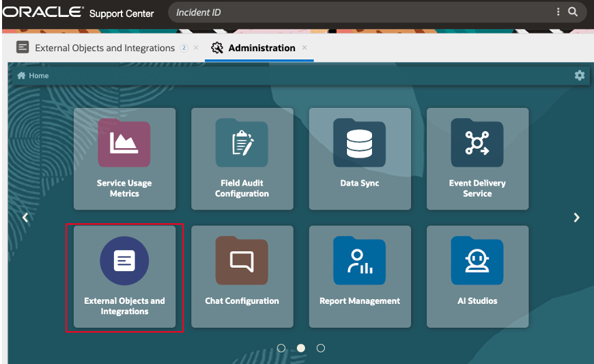
Task: Close the External Objects and Integrations tab
Action: click(196, 48)
